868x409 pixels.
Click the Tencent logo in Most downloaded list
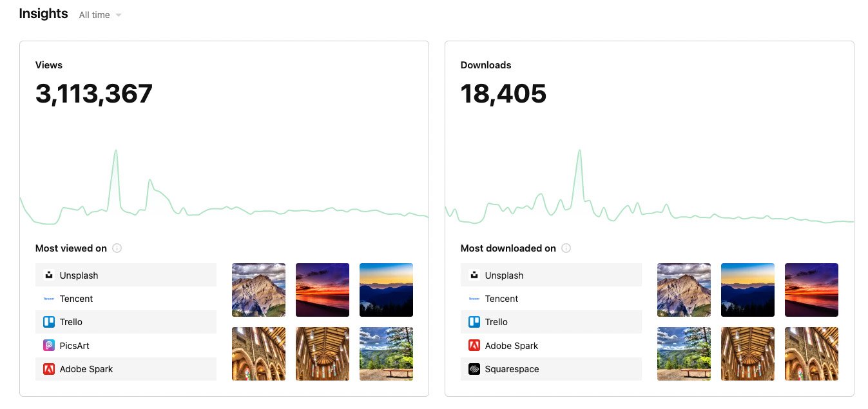(474, 299)
